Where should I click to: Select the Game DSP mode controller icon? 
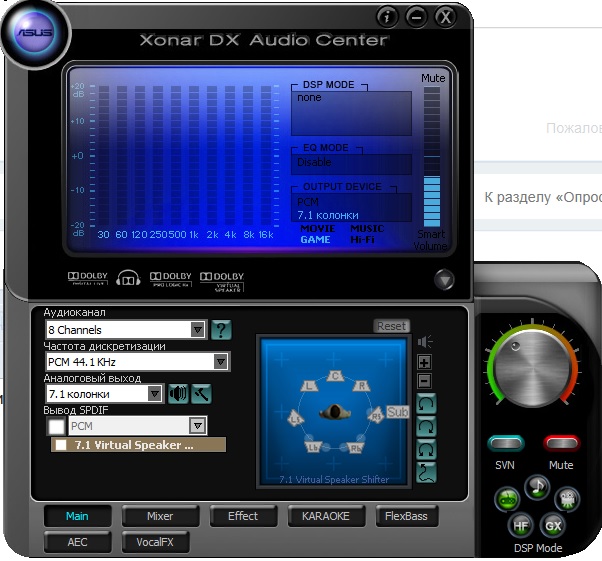pyautogui.click(x=507, y=500)
